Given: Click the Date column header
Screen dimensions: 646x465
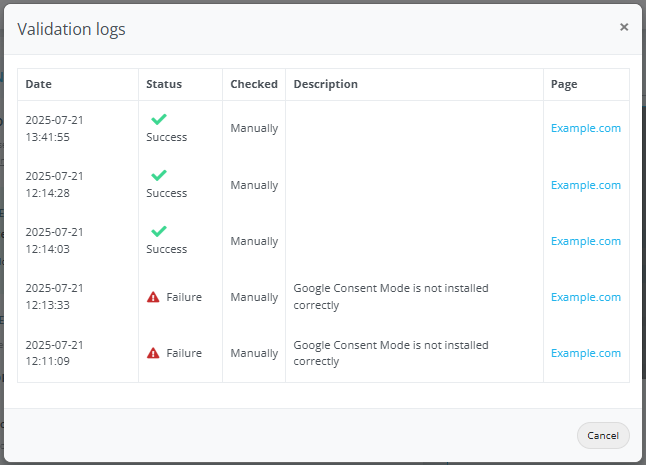Looking at the screenshot, I should 38,85.
